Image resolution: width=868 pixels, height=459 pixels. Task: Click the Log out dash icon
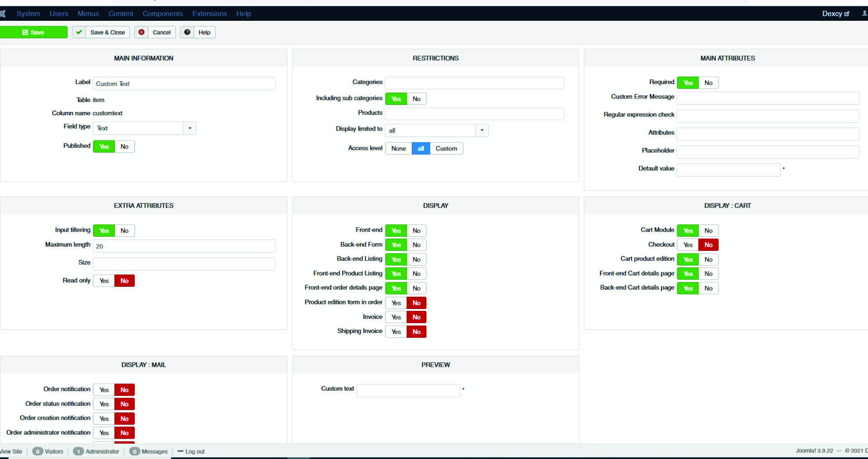point(180,451)
